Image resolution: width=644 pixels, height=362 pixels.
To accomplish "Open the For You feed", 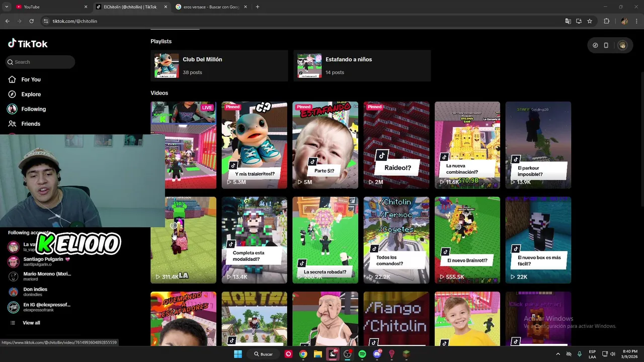I will tap(31, 79).
